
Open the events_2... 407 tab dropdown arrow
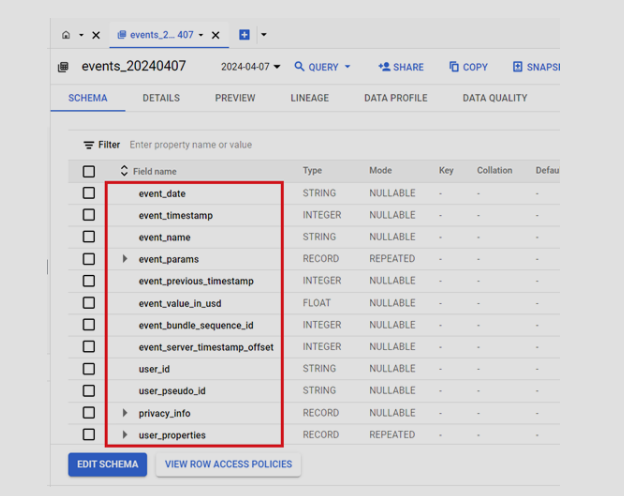(201, 35)
